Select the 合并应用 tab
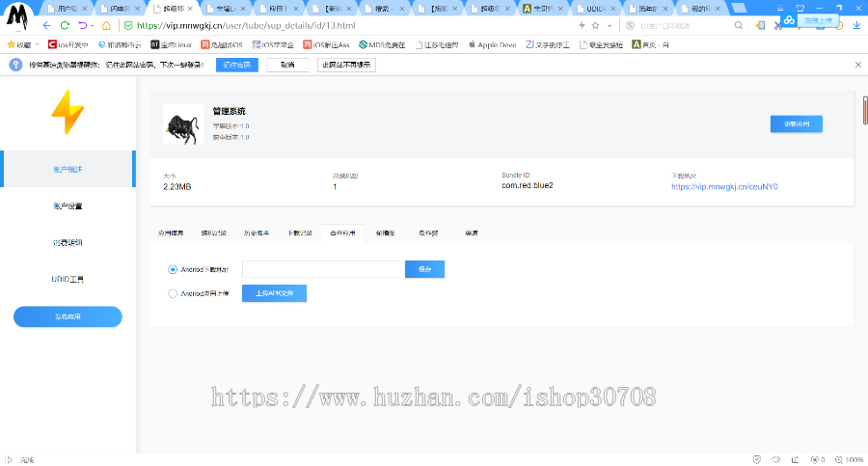Screen dimensions: 868x466 [342, 233]
